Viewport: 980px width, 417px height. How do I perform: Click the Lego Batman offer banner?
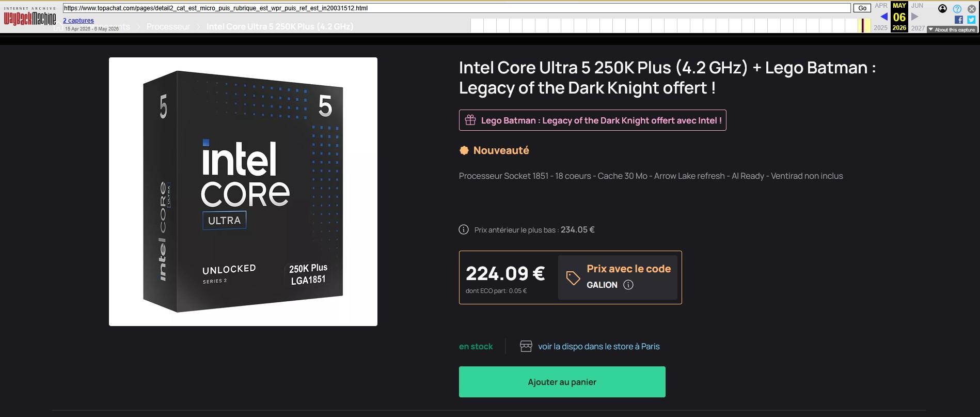pyautogui.click(x=592, y=120)
